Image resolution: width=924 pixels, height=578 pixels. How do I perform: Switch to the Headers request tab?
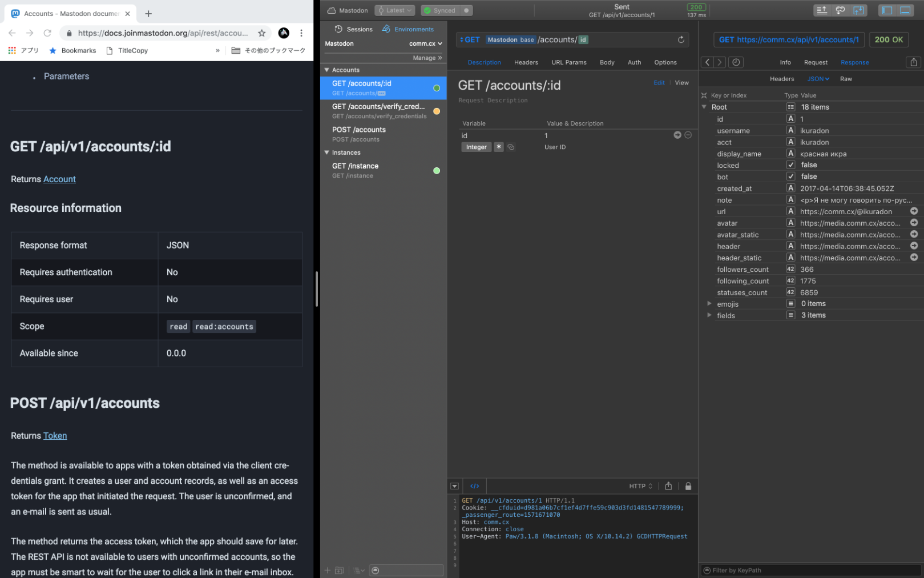(526, 62)
